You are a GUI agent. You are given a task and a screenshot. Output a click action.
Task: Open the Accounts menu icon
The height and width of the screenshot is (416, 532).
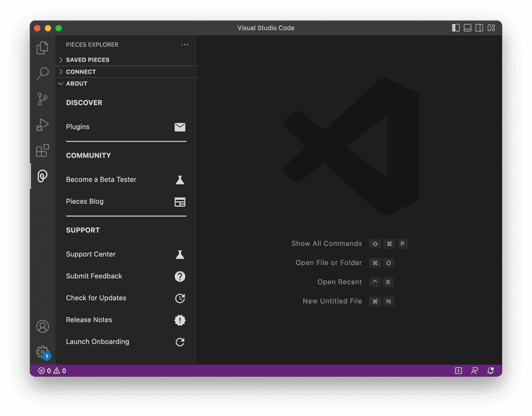(x=43, y=326)
